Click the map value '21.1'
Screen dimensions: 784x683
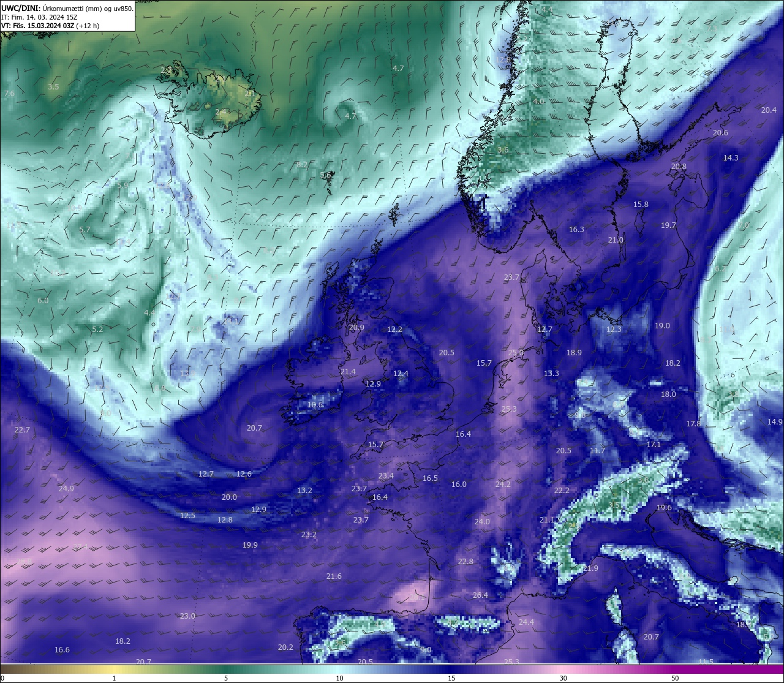(547, 520)
